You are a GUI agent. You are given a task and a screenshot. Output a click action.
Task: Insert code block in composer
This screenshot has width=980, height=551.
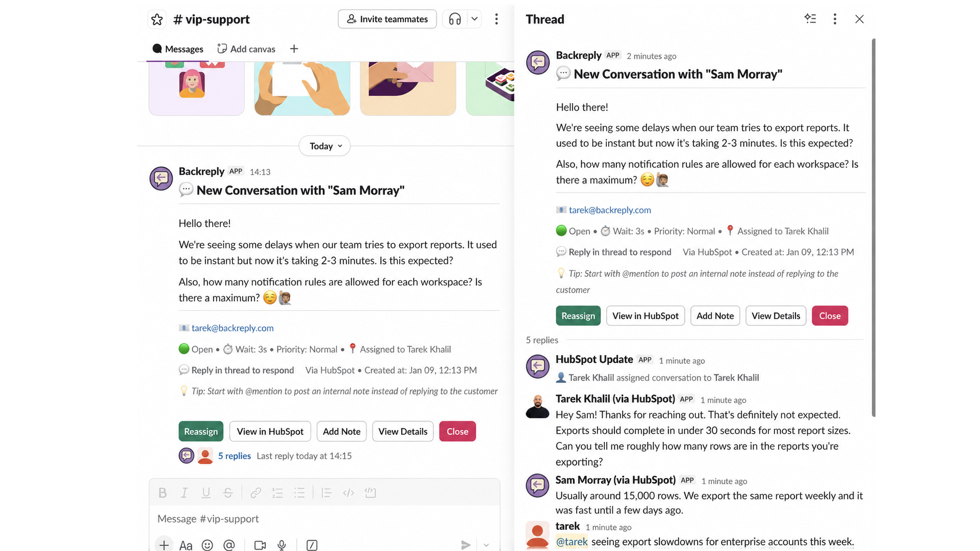coord(371,493)
